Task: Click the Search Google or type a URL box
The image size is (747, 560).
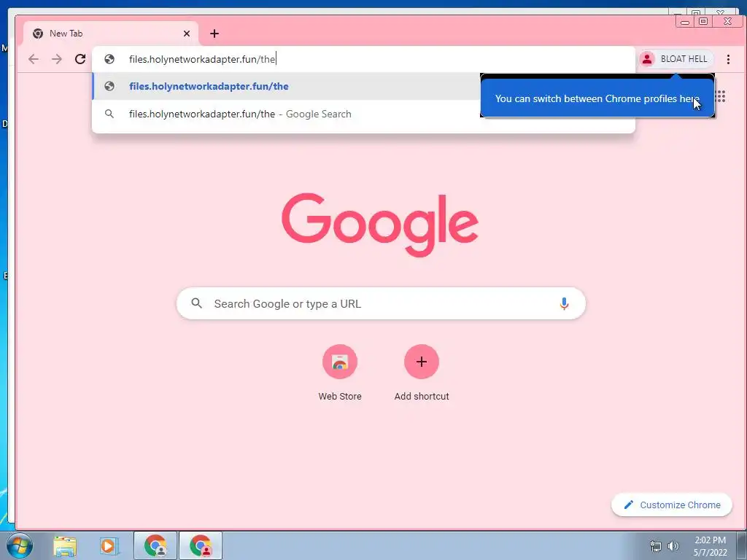Action: (381, 303)
